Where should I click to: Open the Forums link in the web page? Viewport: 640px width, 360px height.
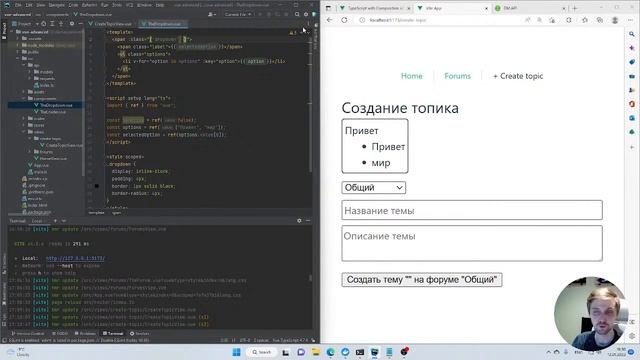[457, 76]
